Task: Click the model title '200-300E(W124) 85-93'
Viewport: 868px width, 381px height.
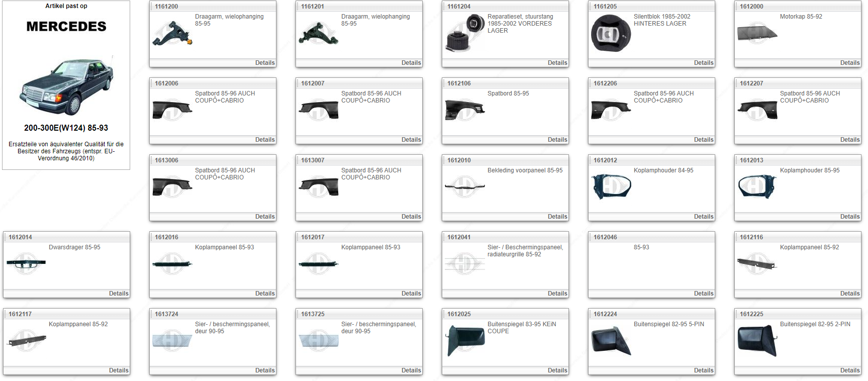Action: [66, 128]
